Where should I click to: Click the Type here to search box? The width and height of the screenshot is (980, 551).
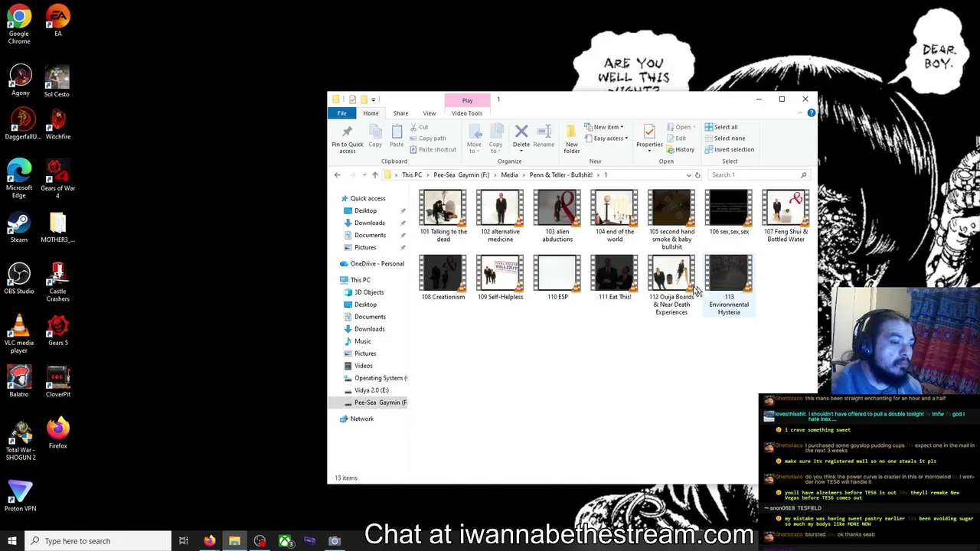[98, 541]
